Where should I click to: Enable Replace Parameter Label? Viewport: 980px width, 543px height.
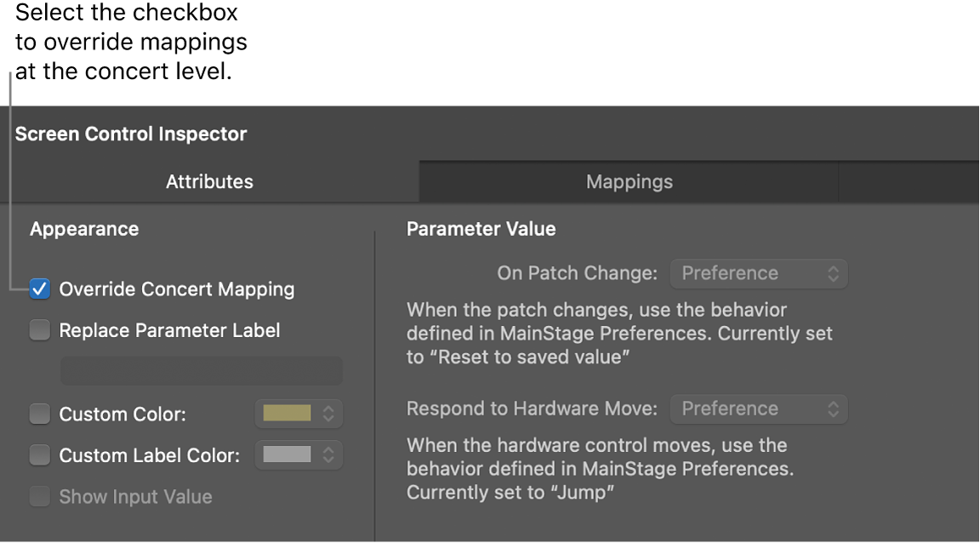pos(39,330)
